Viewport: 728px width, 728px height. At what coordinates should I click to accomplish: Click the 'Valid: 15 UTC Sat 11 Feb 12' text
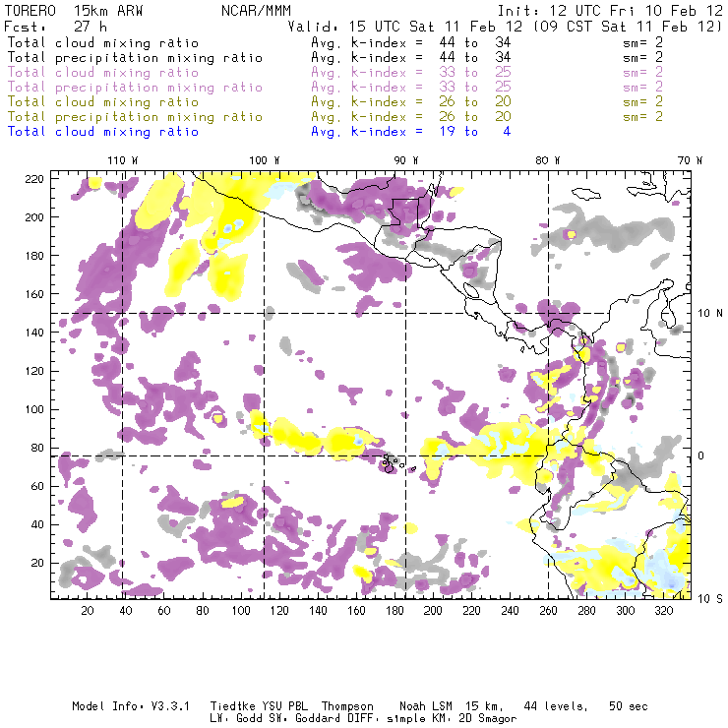[x=405, y=27]
